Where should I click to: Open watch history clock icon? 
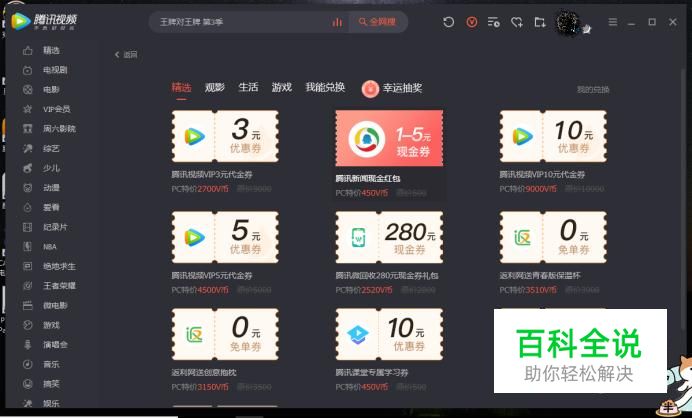449,22
